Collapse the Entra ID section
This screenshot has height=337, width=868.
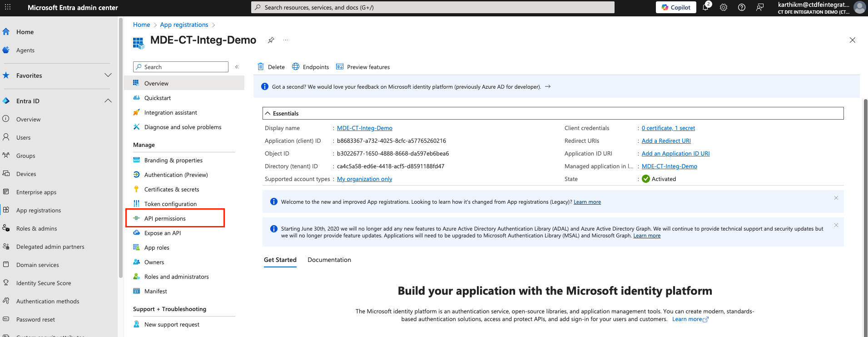108,101
